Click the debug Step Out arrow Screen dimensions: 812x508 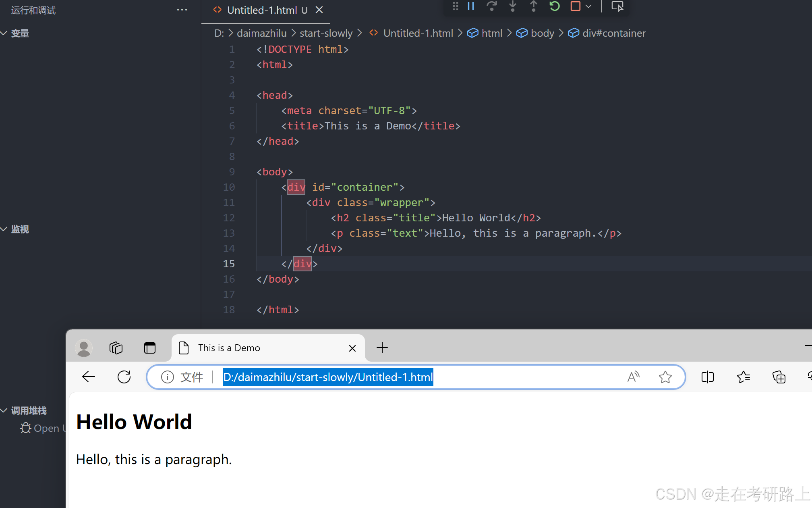[533, 6]
